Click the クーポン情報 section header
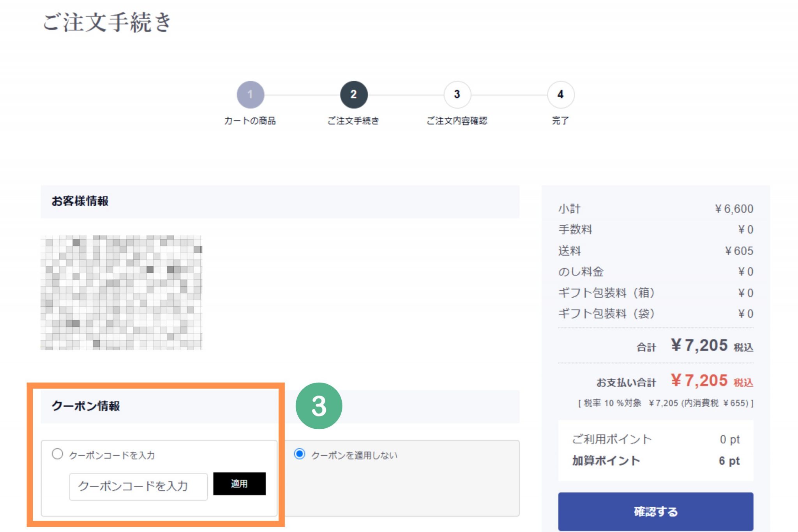Viewport: 798px width, 532px height. pyautogui.click(x=86, y=406)
